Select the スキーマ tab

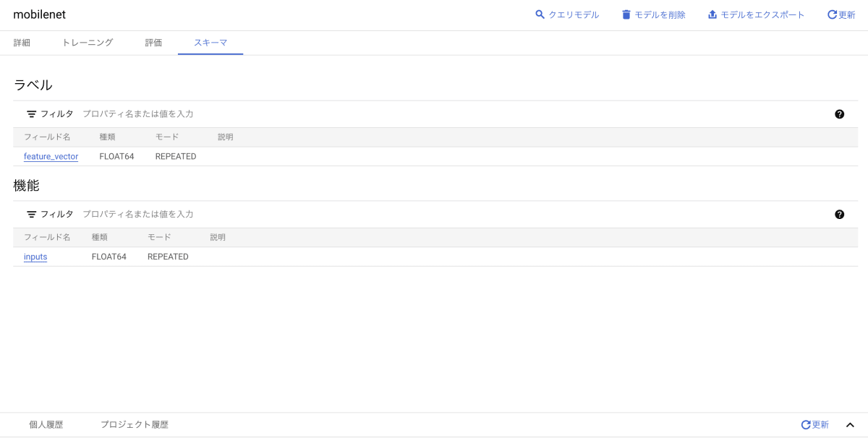coord(210,43)
